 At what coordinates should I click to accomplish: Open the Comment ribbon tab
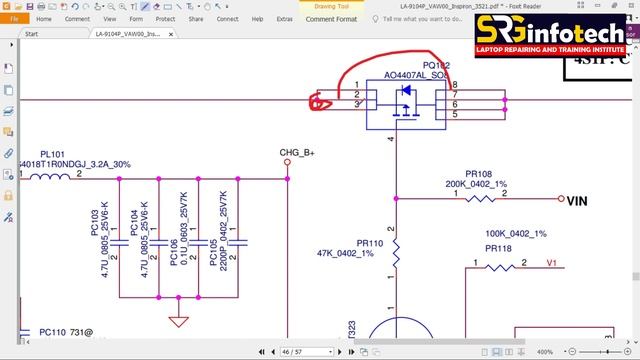[77, 19]
